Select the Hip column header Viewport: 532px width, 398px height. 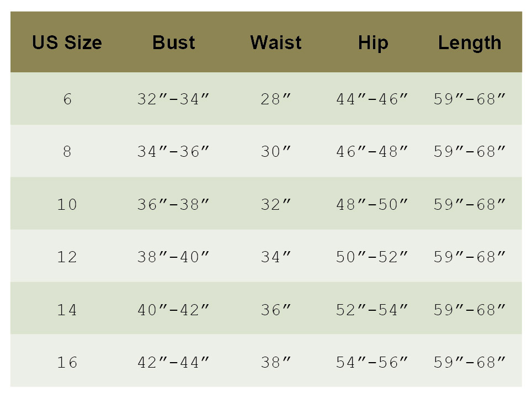click(373, 43)
